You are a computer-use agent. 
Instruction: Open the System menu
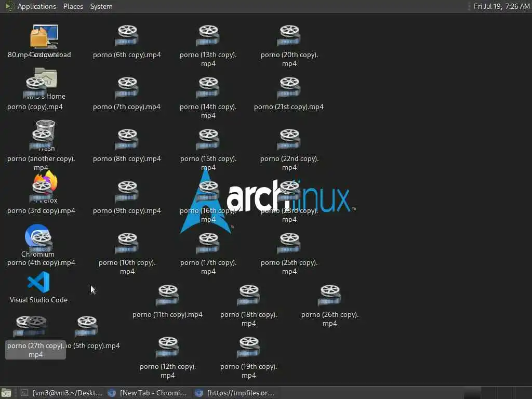101,6
